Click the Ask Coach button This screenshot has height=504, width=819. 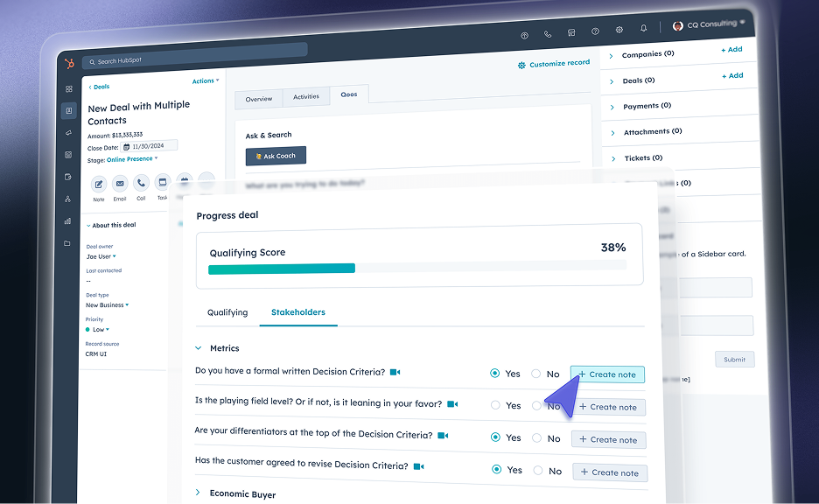[276, 156]
